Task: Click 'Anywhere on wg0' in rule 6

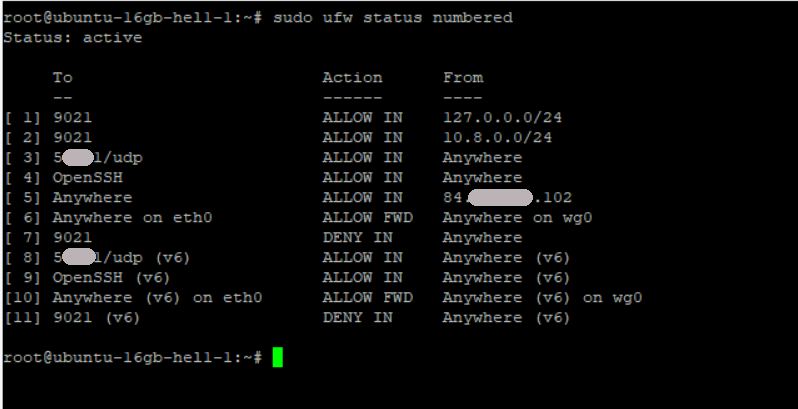Action: click(512, 217)
